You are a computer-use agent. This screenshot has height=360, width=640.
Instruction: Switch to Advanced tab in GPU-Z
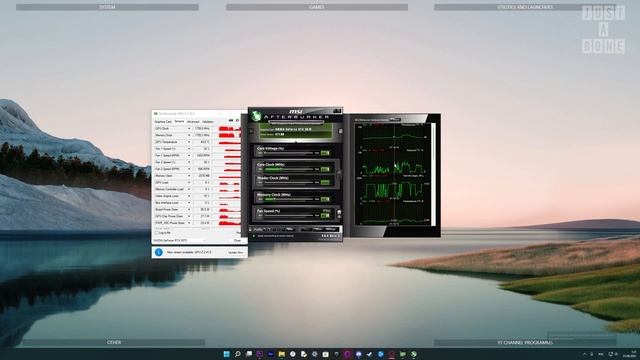[193, 122]
